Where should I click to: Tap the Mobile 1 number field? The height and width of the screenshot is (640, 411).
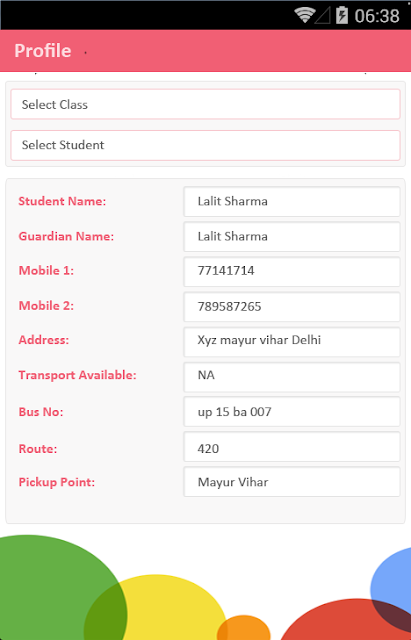(x=292, y=271)
